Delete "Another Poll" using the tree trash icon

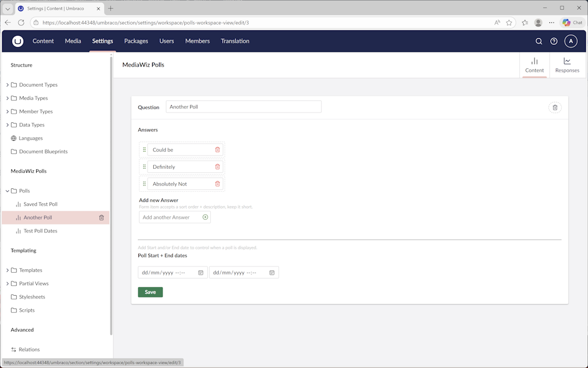click(x=102, y=218)
